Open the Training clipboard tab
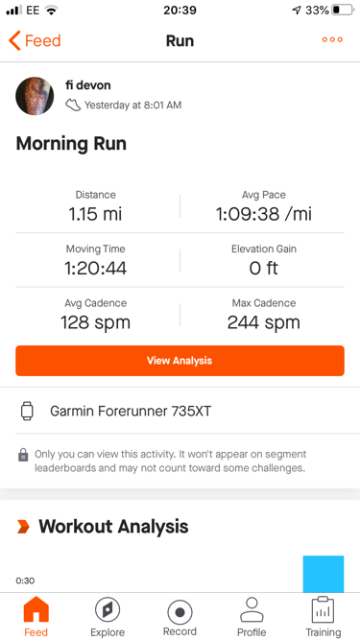The height and width of the screenshot is (640, 360). [323, 617]
